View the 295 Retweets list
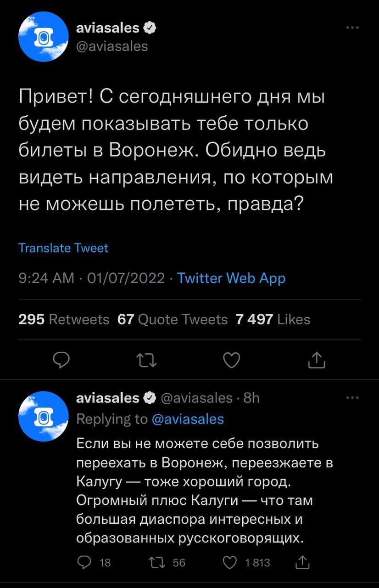 point(64,319)
